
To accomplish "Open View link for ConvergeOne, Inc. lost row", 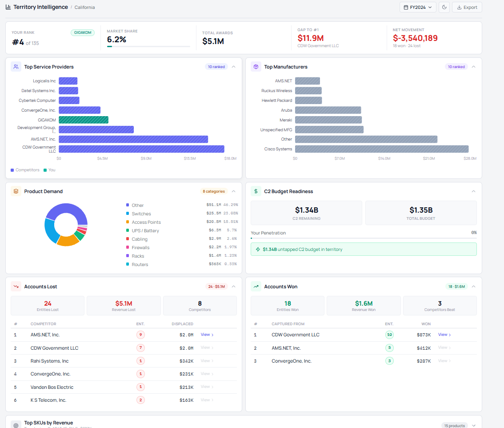I will (x=207, y=374).
